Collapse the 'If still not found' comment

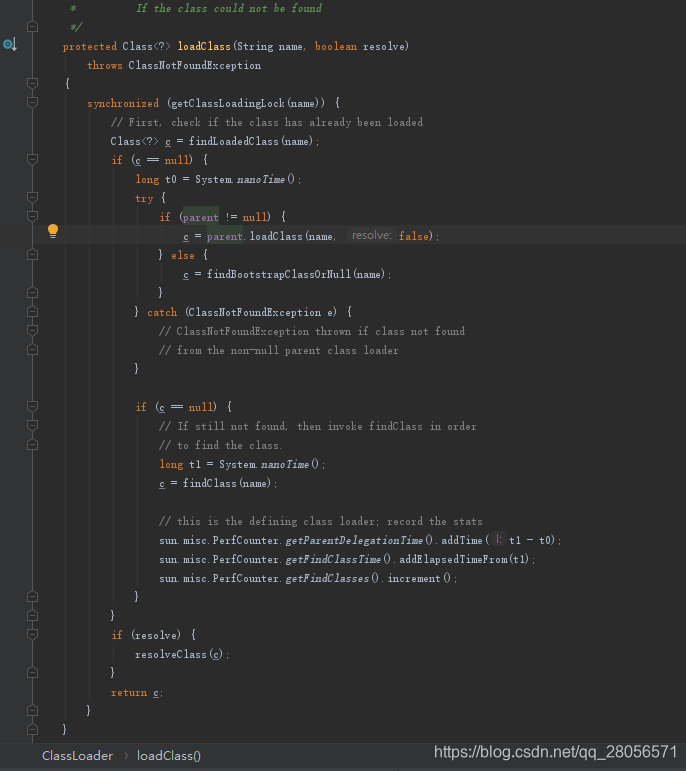click(32, 425)
